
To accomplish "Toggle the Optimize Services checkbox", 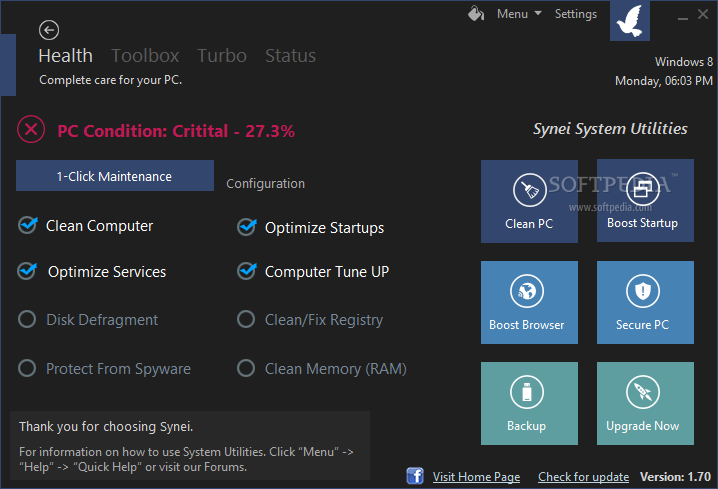I will click(28, 271).
